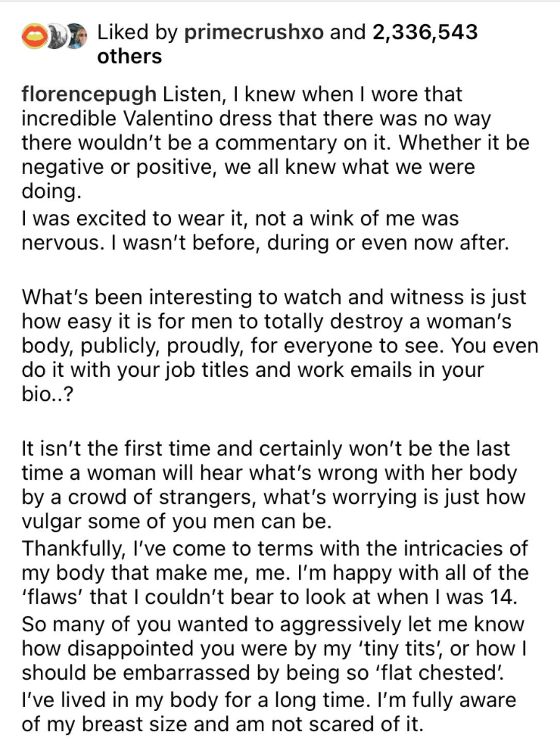Click the line starting 'It isn't the first time'
Image resolution: width=560 pixels, height=755 pixels.
coord(265,448)
